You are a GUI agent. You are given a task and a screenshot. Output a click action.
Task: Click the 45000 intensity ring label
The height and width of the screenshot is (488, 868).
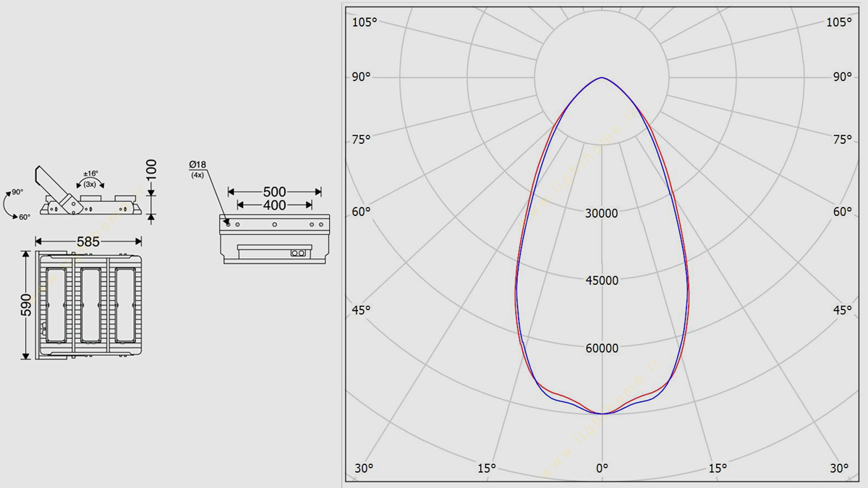coord(602,281)
